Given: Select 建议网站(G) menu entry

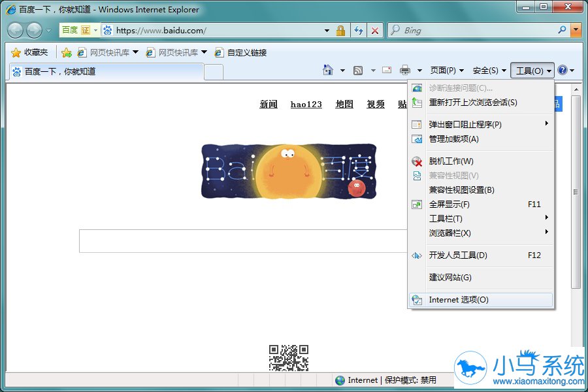Looking at the screenshot, I should click(481, 277).
